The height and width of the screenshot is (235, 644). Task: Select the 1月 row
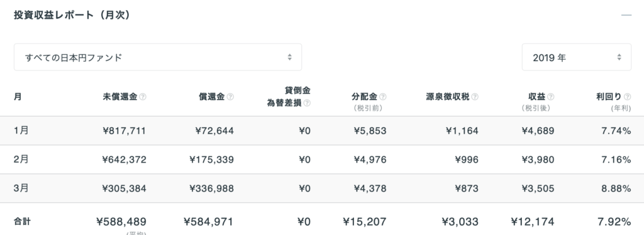click(x=322, y=131)
